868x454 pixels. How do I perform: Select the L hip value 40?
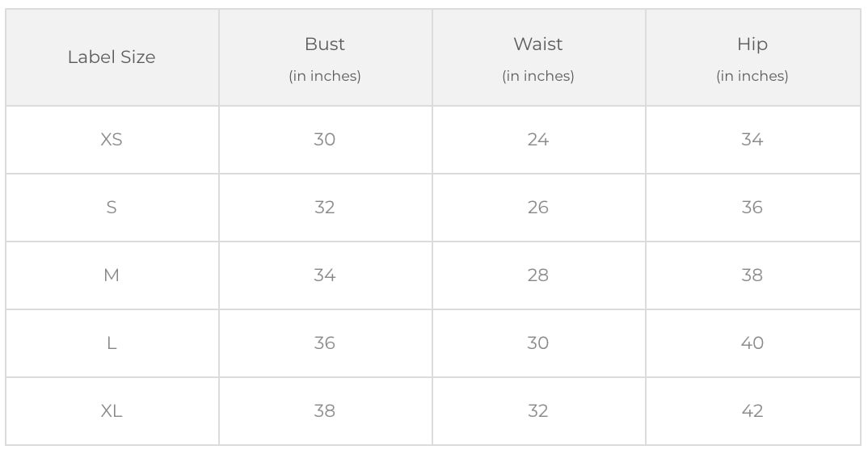coord(752,343)
